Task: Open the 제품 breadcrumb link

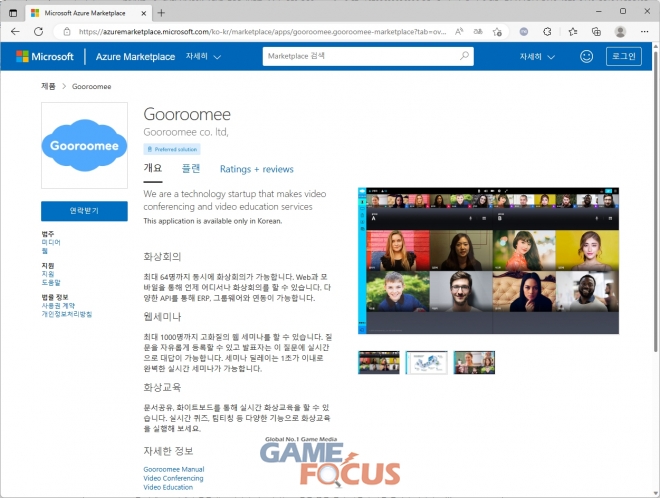Action: (x=48, y=86)
